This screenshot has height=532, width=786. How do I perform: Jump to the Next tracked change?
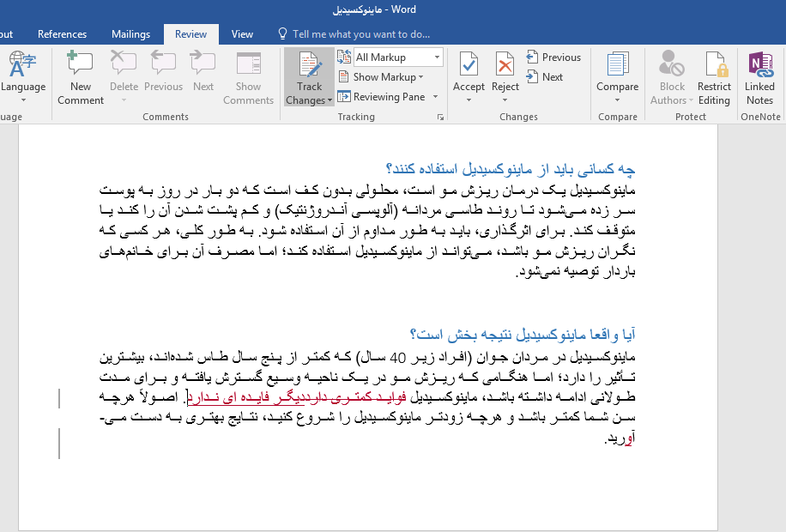coord(544,76)
